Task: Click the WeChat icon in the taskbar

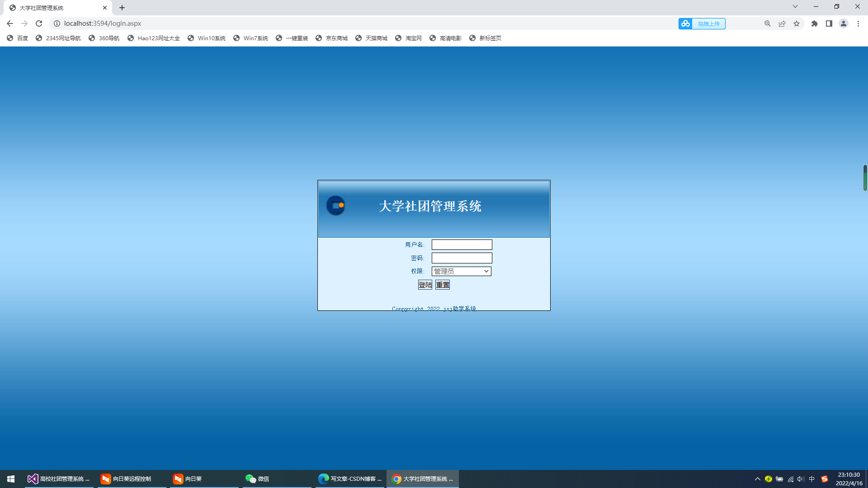Action: click(x=250, y=479)
